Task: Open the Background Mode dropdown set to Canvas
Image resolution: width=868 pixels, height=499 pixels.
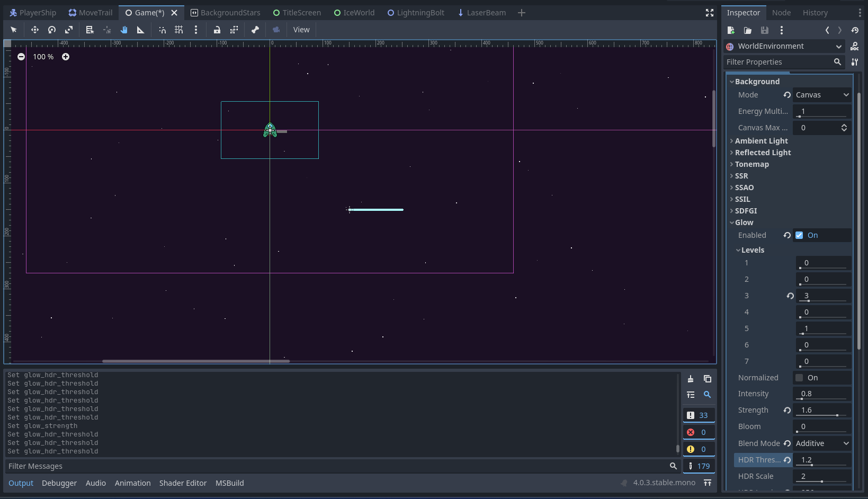Action: 821,94
